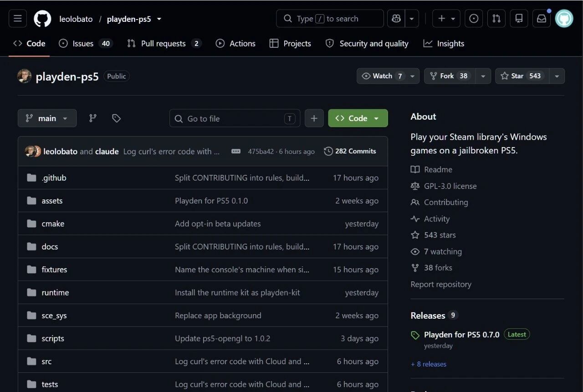Open the Copilot dropdown arrow
Viewport: 583px width, 392px height.
click(412, 19)
